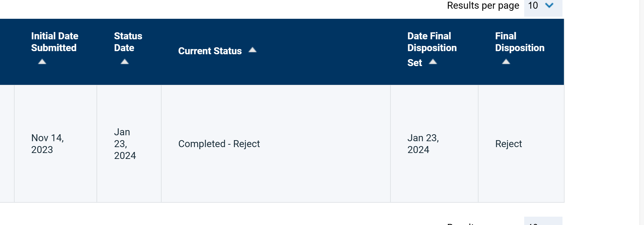Screen dimensions: 644x225
Task: Select the Date Final Disposition Set cell value
Action: (423, 144)
